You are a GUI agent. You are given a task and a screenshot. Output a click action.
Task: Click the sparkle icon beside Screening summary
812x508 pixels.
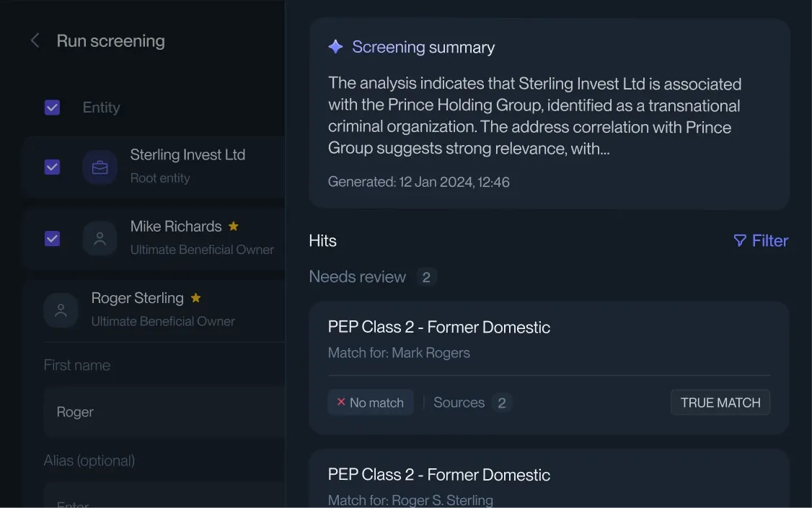pyautogui.click(x=335, y=46)
